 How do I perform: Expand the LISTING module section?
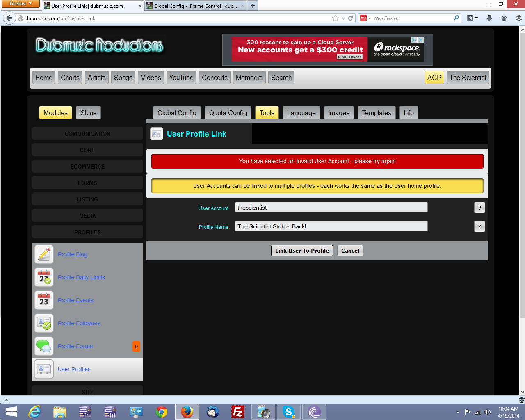pos(87,199)
